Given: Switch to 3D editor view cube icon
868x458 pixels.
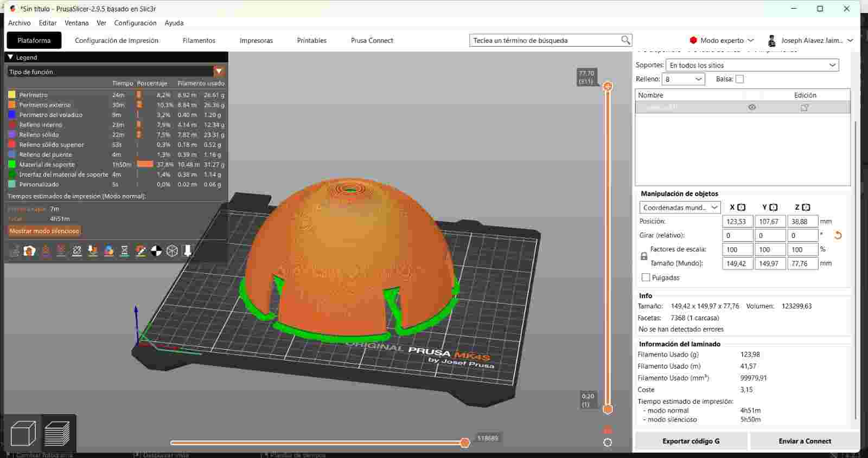Looking at the screenshot, I should coord(23,433).
